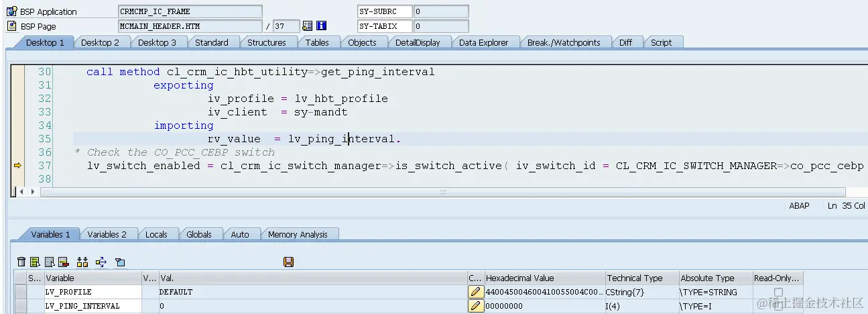Click the Read-Only column header
868x314 pixels.
pos(778,278)
